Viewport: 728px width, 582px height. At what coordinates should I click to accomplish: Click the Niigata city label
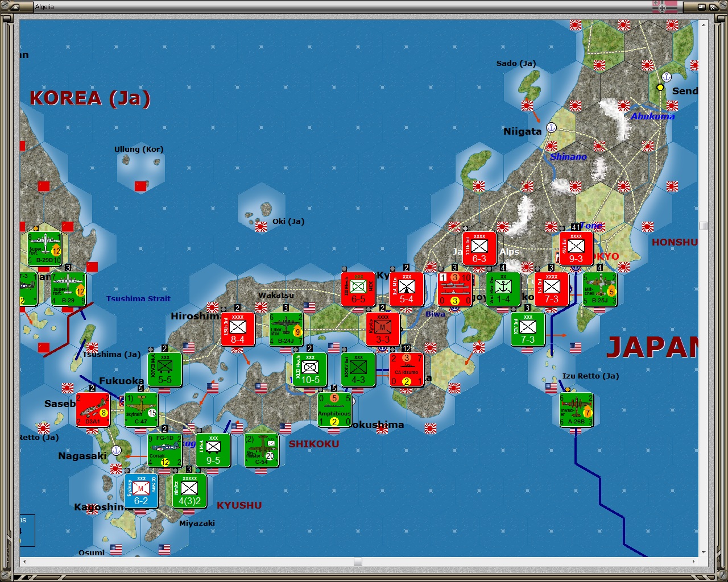tap(523, 131)
